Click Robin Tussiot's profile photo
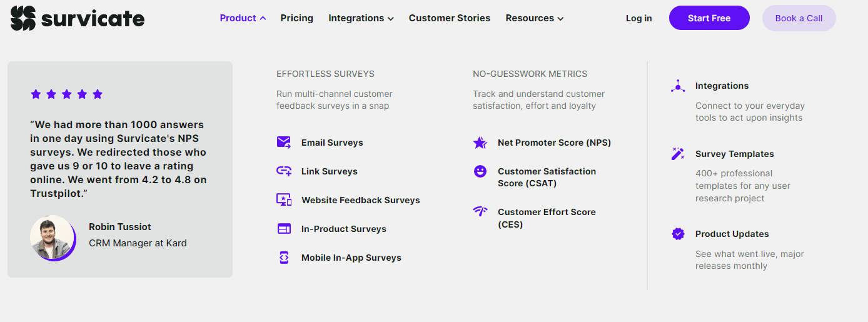The width and height of the screenshot is (868, 322). [x=52, y=238]
